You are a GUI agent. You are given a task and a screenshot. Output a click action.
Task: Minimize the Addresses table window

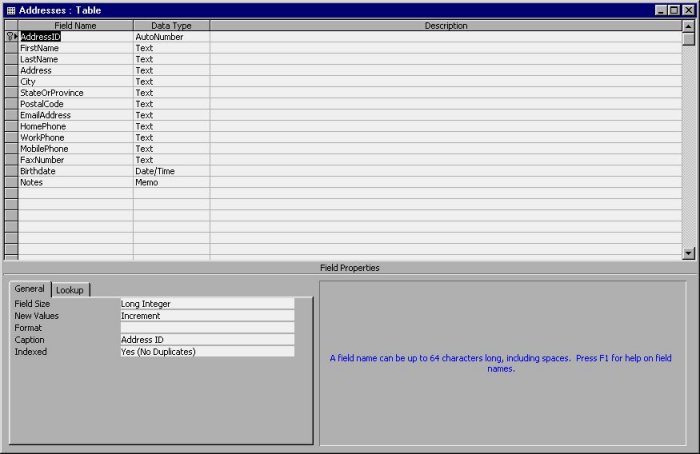coord(662,9)
